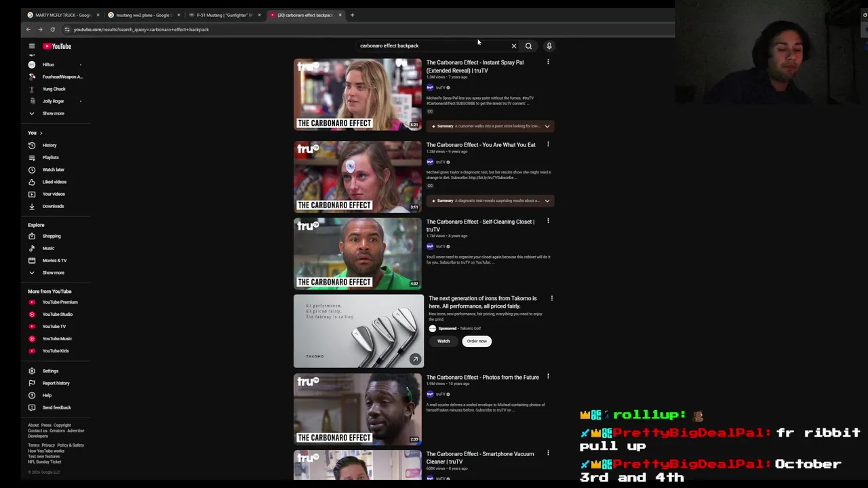Open site info icon in address bar

click(66, 29)
